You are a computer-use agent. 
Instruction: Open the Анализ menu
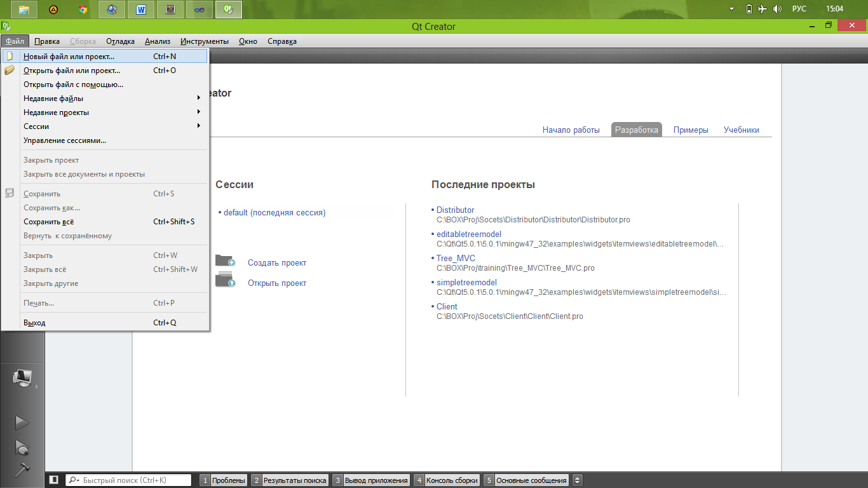pyautogui.click(x=157, y=41)
